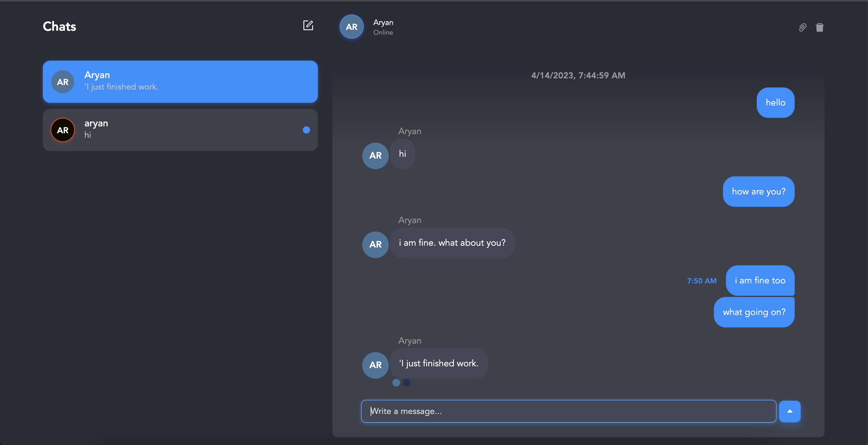
Task: Open the new chat compose icon
Action: coord(308,26)
